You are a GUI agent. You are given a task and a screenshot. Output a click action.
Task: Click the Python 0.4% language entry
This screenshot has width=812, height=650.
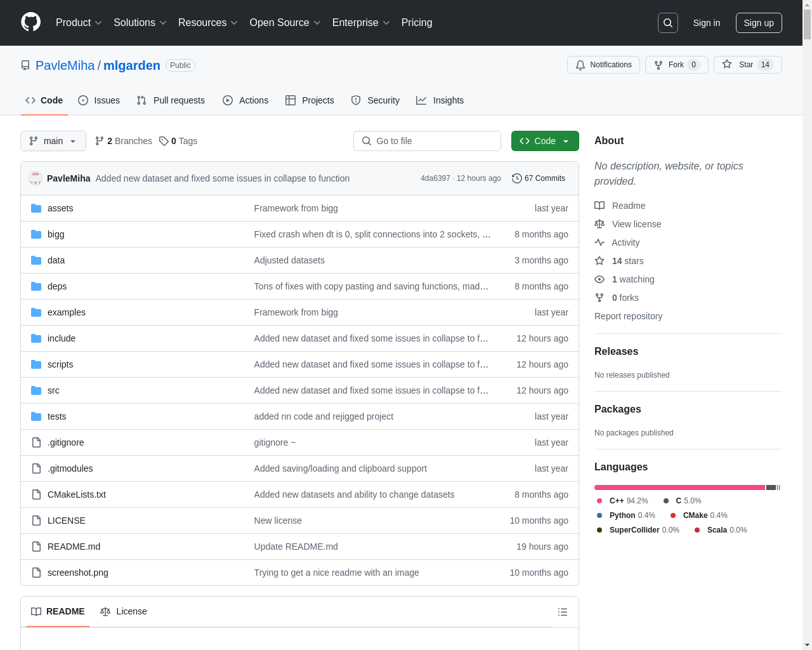[625, 515]
